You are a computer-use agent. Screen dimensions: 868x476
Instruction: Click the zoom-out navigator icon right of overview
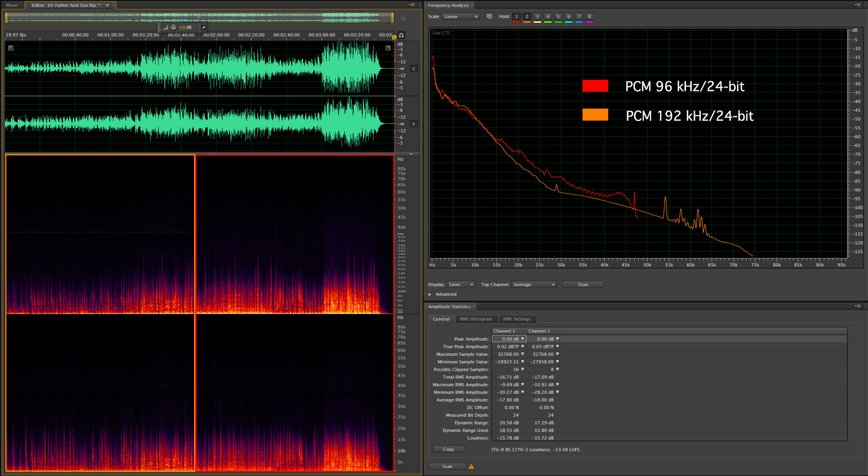click(x=403, y=18)
